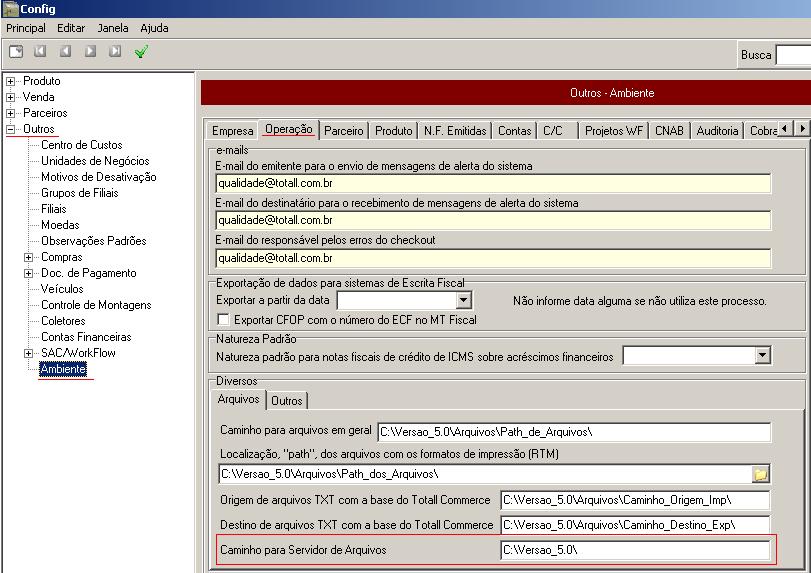Viewport: 811px width, 573px height.
Task: Switch to the Outros sub-tab in Diversos
Action: point(287,401)
